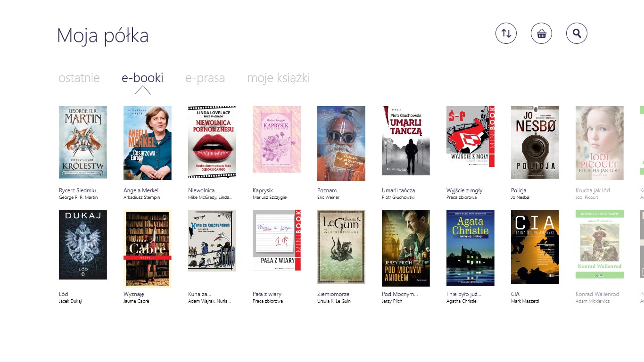This screenshot has width=644, height=362.
Task: Open the e-prasa tab
Action: [205, 78]
